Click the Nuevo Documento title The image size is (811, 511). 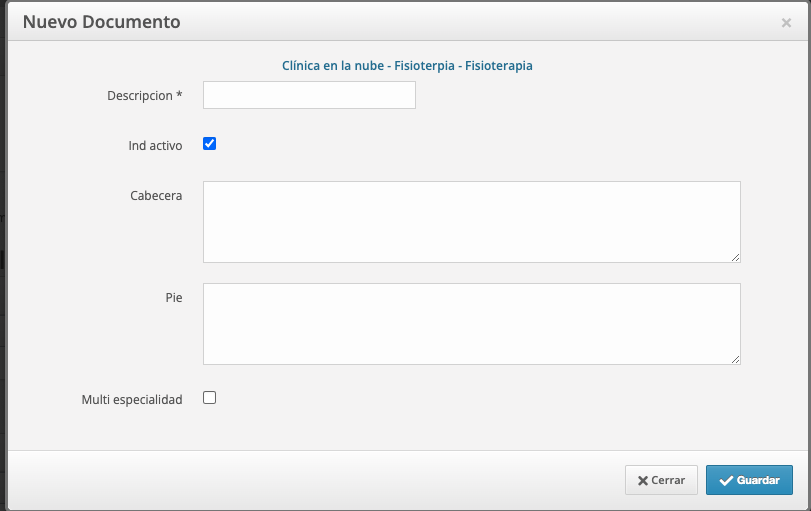101,22
